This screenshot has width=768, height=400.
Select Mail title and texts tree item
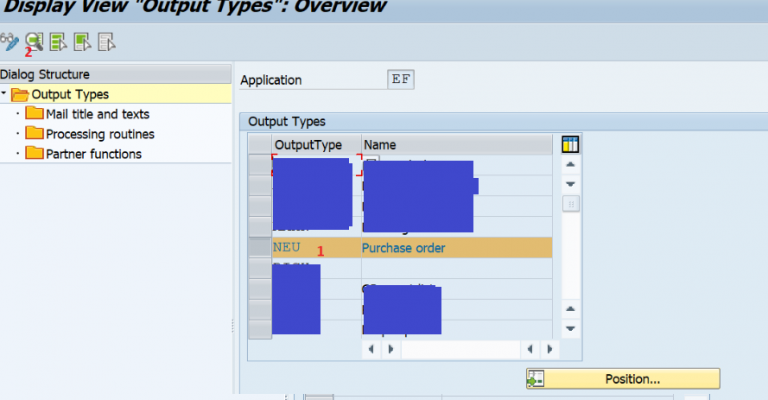coord(97,114)
